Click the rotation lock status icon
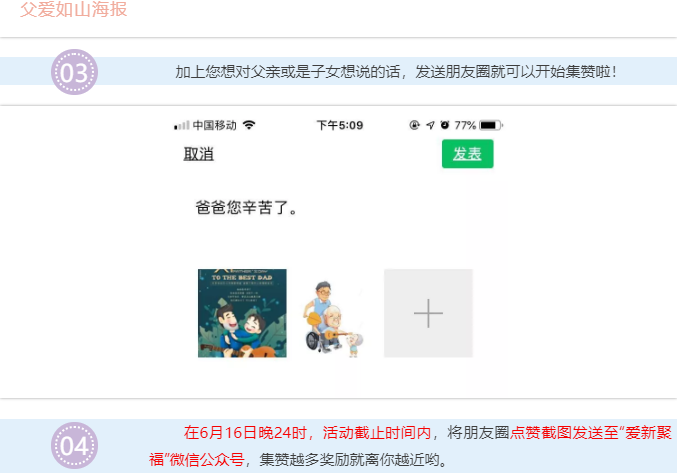Screen dimensions: 678x476 coord(414,125)
